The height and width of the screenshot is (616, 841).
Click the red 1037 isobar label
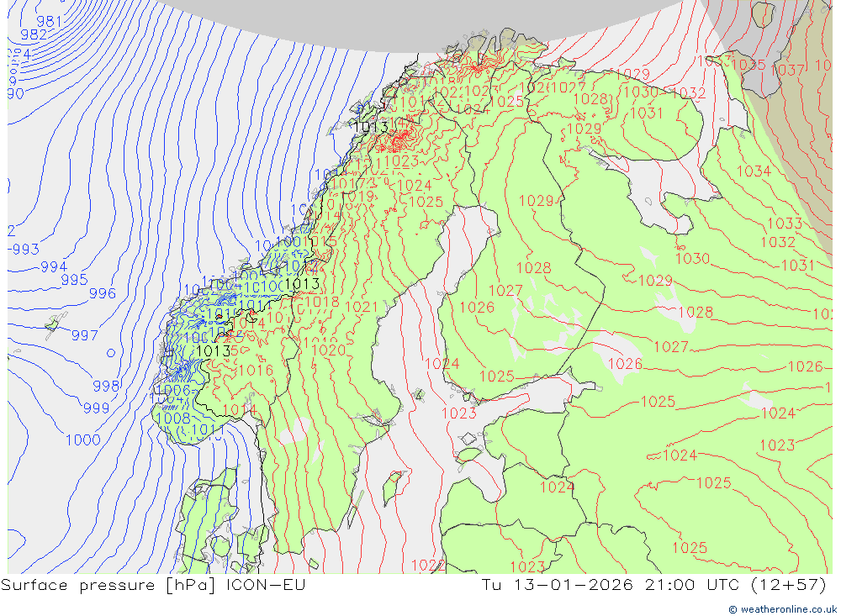pos(788,71)
